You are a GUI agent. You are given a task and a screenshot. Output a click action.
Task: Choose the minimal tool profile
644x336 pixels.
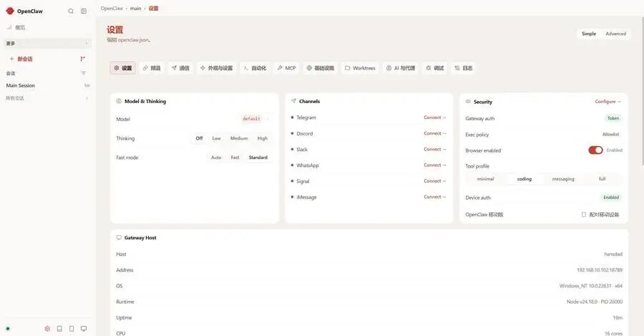485,179
